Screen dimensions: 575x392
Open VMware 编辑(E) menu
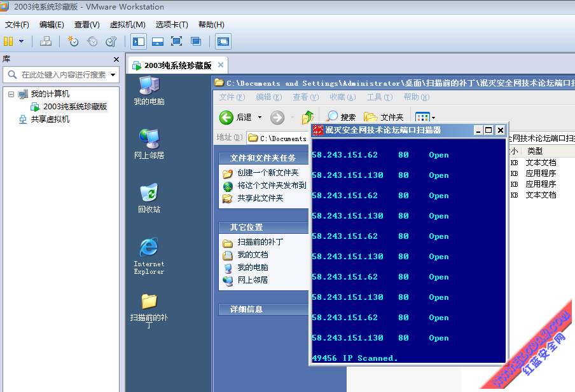pos(52,25)
